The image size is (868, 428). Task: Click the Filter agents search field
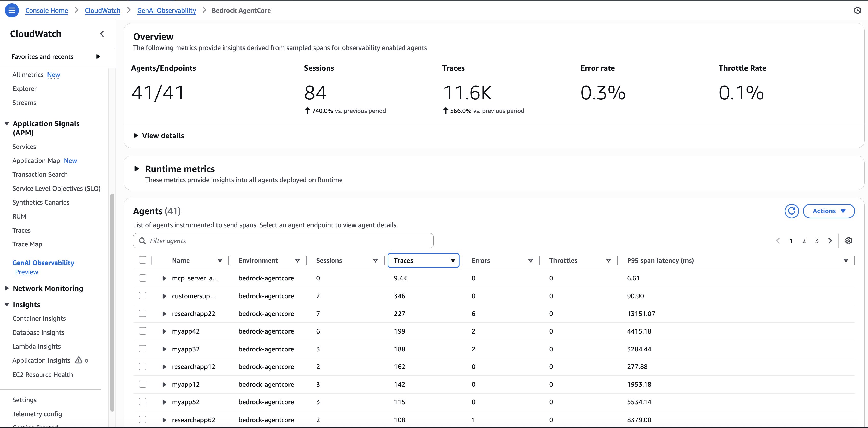(x=283, y=241)
